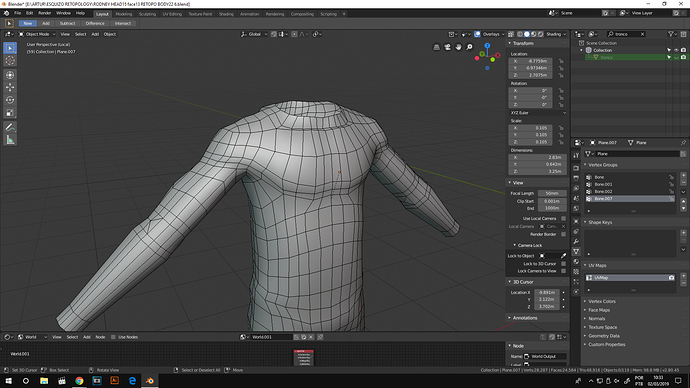Select the Scale tool in left toolbar
The width and height of the screenshot is (690, 388).
[x=10, y=113]
